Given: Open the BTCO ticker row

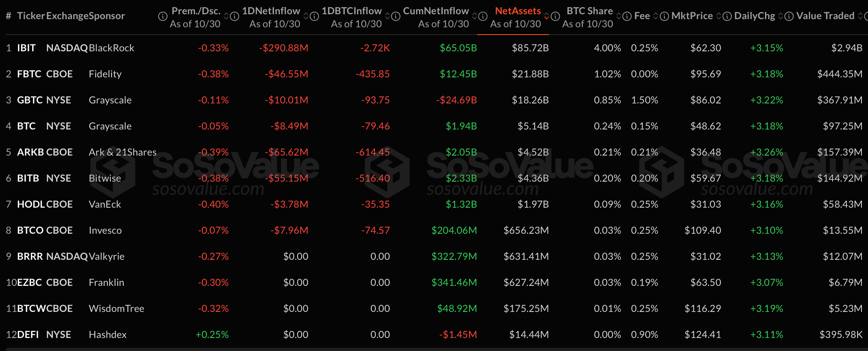Looking at the screenshot, I should point(30,230).
